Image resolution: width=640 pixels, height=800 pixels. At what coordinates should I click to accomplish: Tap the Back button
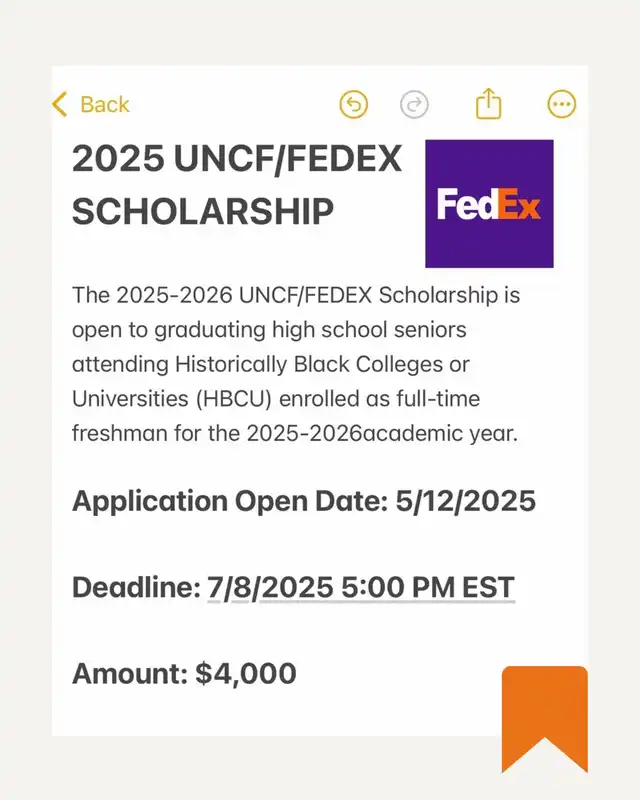click(x=91, y=105)
